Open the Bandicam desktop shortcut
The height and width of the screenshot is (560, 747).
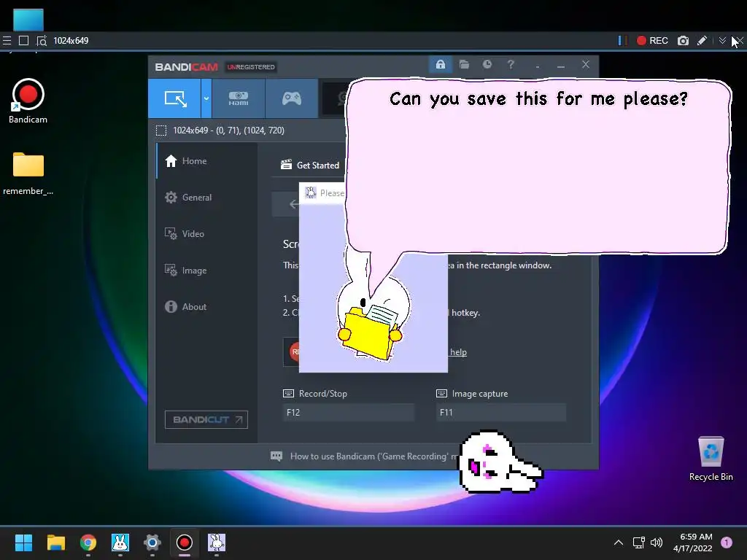(x=28, y=101)
